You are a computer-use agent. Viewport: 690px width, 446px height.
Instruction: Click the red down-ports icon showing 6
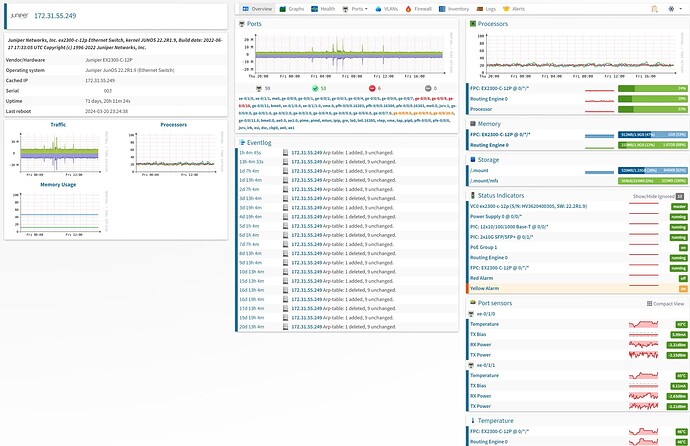point(372,88)
